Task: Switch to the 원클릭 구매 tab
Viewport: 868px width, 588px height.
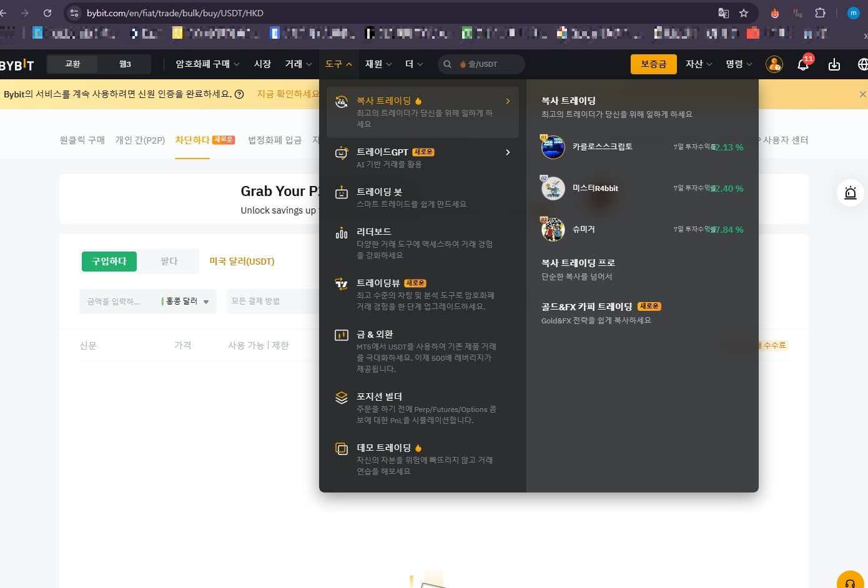Action: click(82, 140)
